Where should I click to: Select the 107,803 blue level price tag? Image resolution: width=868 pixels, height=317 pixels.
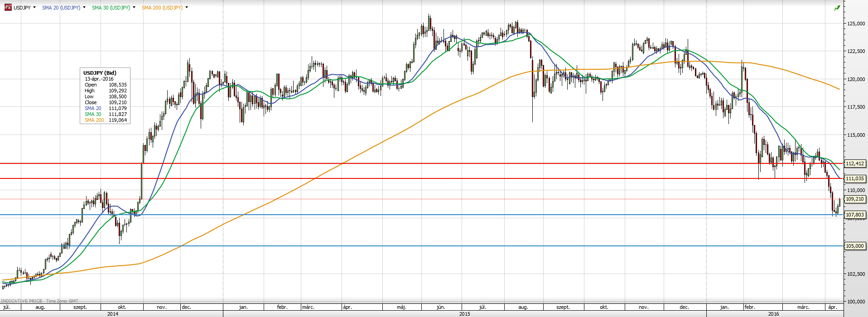point(855,215)
